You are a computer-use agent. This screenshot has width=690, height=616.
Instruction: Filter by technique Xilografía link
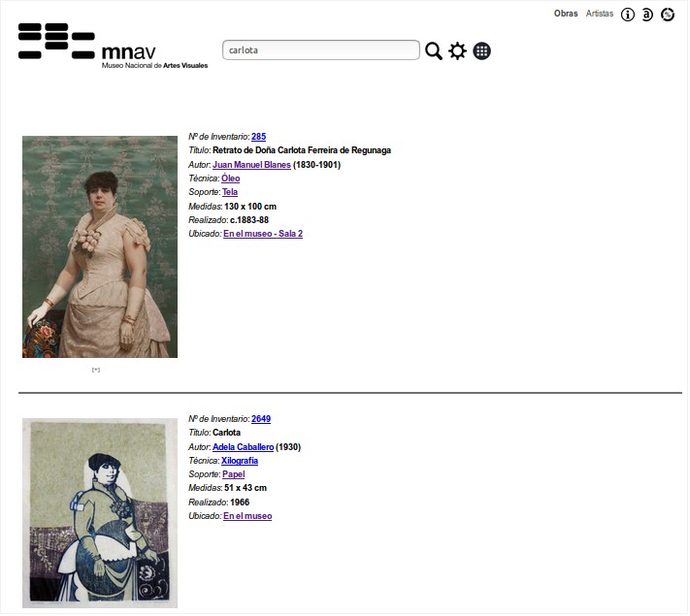coord(240,461)
